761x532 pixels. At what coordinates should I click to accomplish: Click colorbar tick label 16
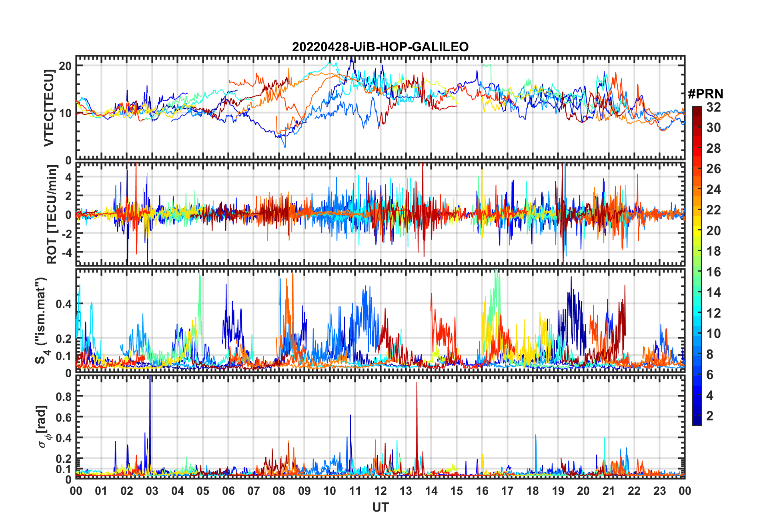[x=713, y=272]
